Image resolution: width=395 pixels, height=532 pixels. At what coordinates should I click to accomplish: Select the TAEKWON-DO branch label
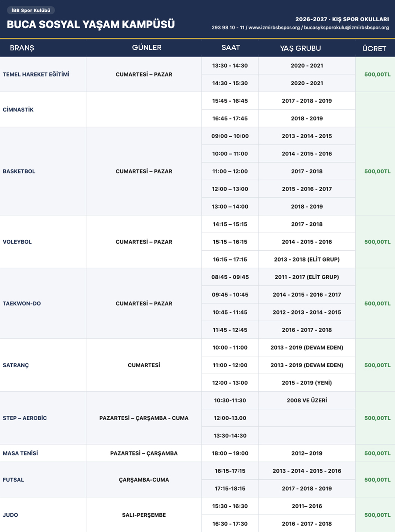pyautogui.click(x=22, y=303)
